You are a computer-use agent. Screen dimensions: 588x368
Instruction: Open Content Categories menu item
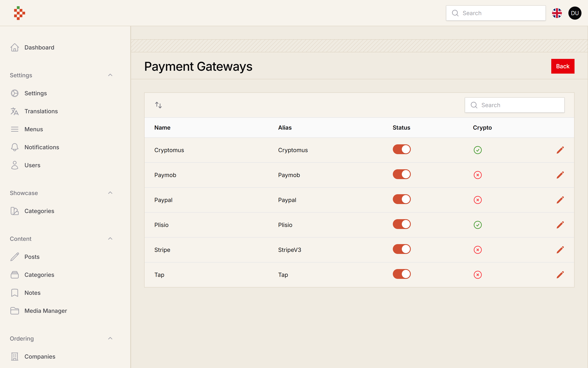(x=39, y=275)
